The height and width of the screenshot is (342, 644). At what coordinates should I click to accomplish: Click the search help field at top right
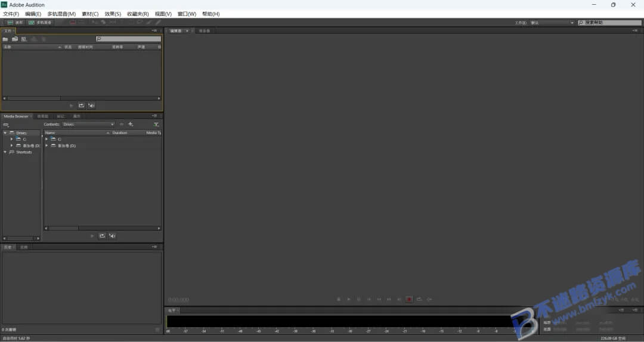coord(609,23)
